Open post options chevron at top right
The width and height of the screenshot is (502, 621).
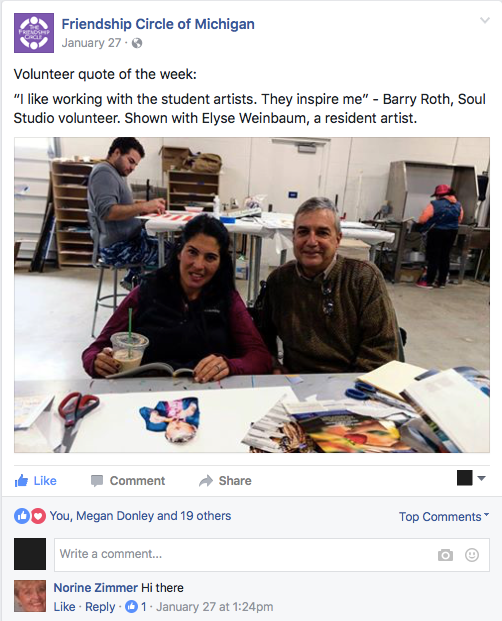click(x=485, y=20)
